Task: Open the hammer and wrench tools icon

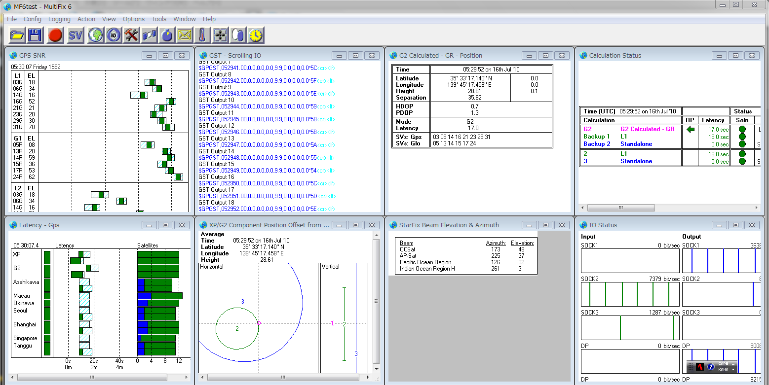Action: 131,35
